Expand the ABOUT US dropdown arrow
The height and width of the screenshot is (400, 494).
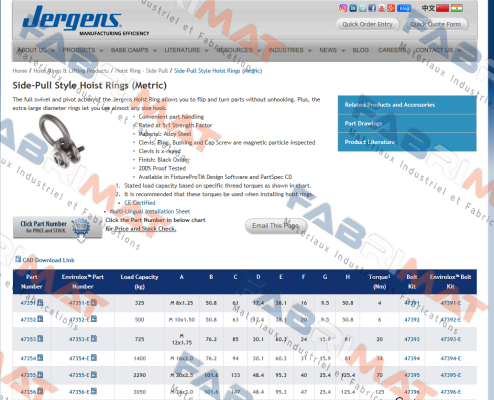(x=53, y=51)
